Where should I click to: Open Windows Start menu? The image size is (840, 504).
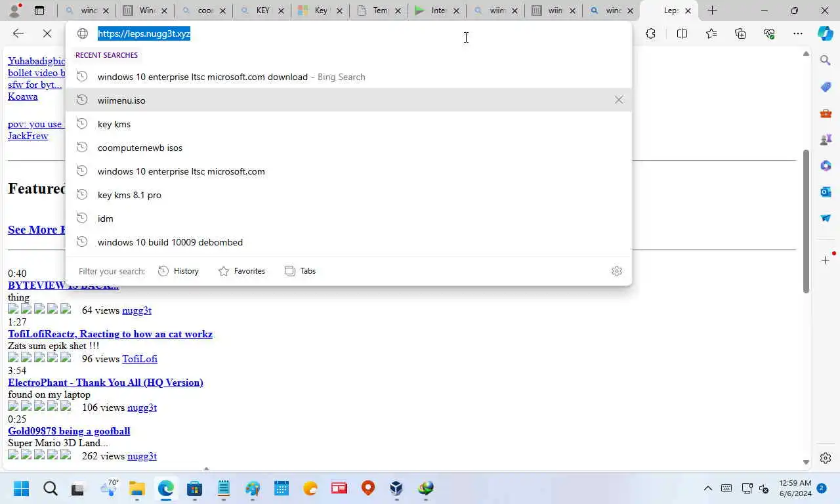(21, 488)
